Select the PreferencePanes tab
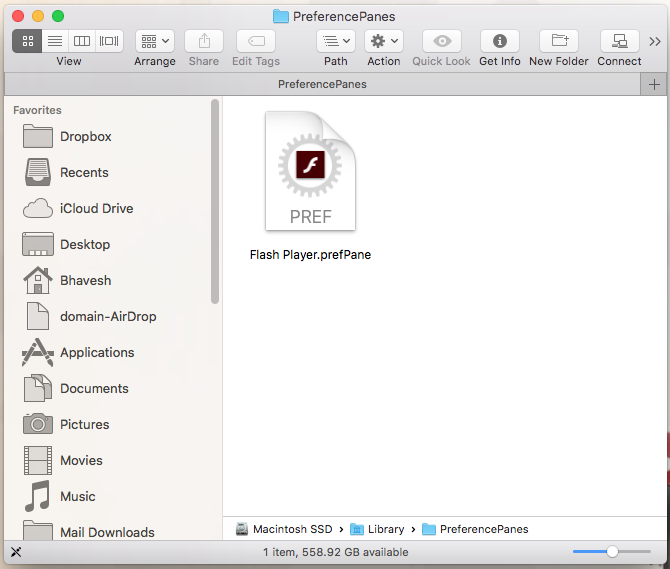670x569 pixels. pos(322,84)
